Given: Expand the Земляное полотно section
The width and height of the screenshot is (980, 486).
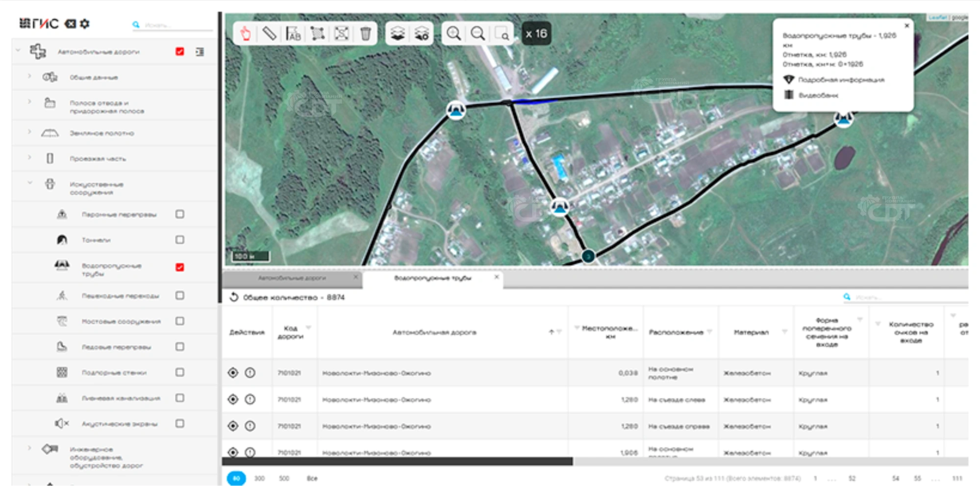Looking at the screenshot, I should tap(29, 132).
